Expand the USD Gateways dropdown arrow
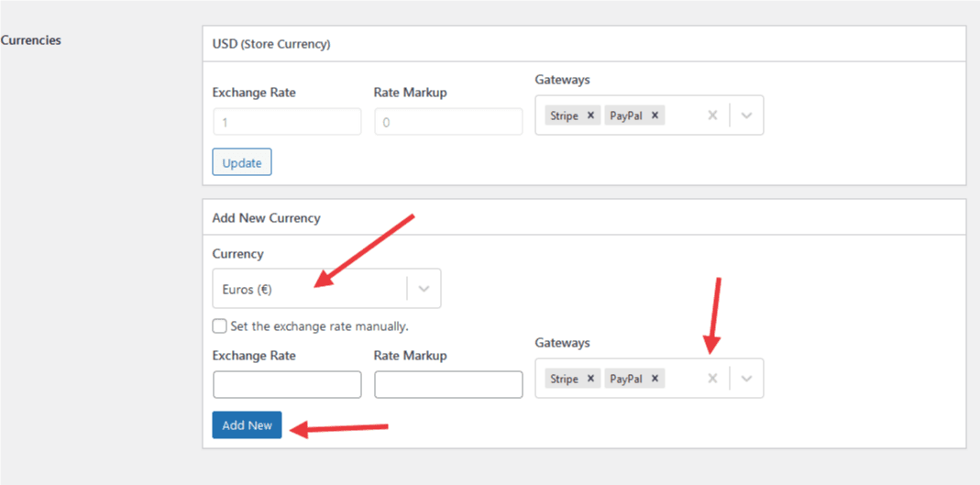980x485 pixels. pyautogui.click(x=746, y=116)
